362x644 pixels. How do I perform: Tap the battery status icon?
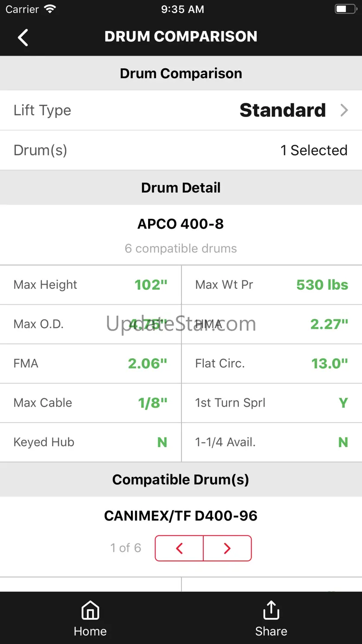pos(345,9)
